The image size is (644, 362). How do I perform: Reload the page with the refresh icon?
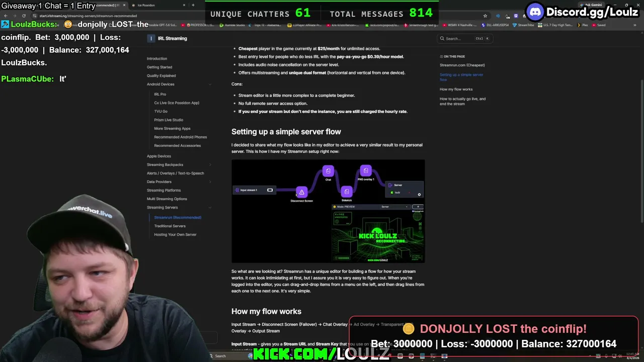24,16
